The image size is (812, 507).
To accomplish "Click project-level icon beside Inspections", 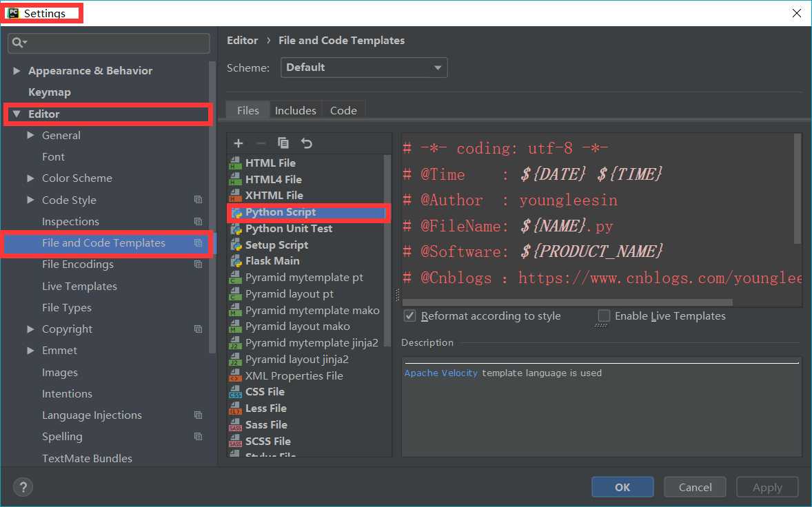I will point(198,221).
